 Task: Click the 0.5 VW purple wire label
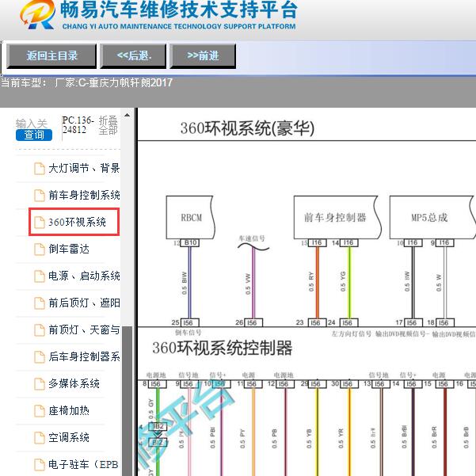(x=248, y=284)
